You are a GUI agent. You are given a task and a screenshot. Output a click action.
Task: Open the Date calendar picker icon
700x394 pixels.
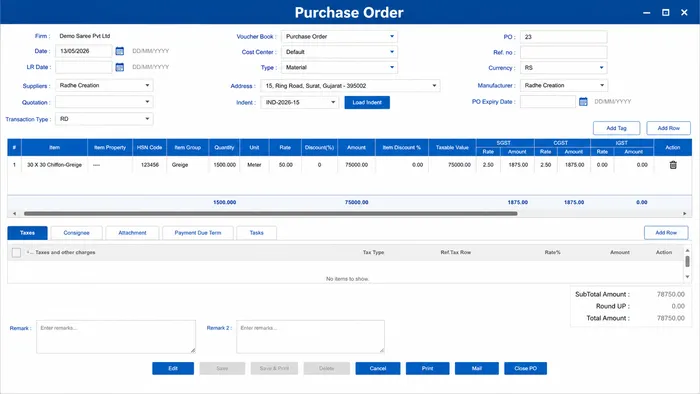click(120, 51)
